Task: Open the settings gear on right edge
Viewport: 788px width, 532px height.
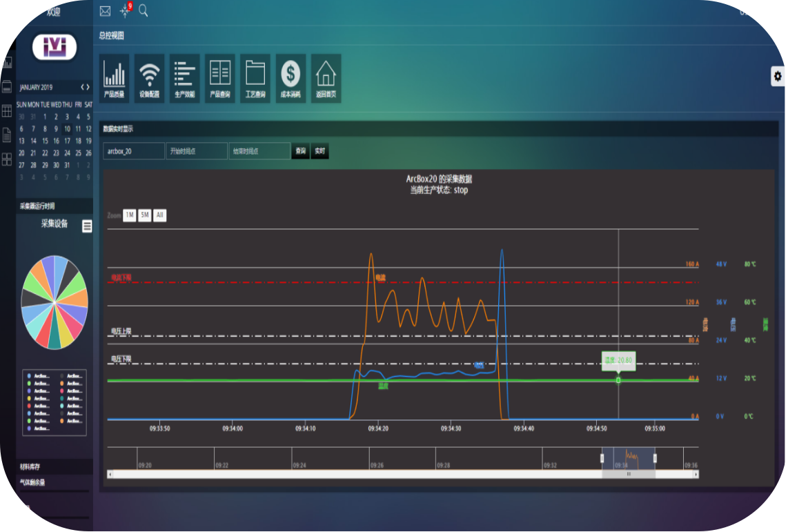Action: (778, 77)
